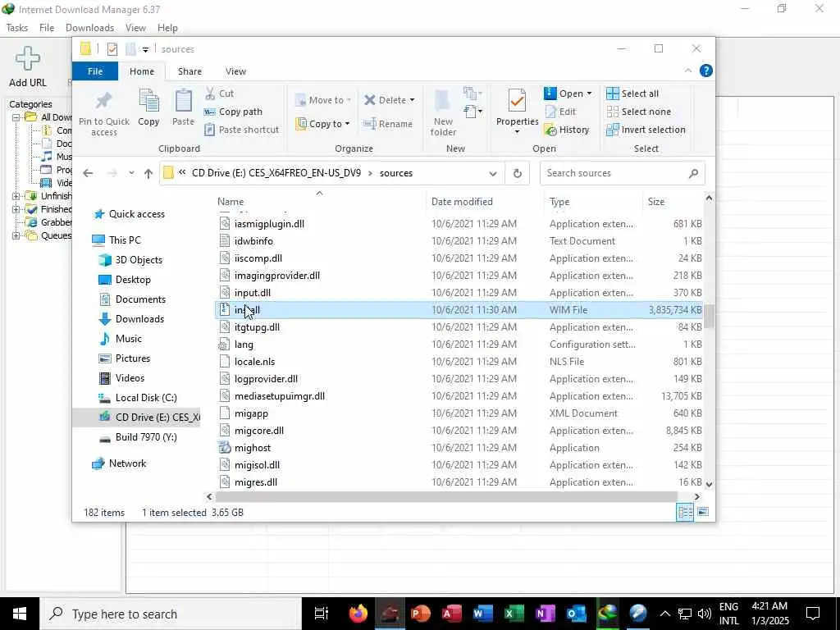Switch to large icons view in status bar
840x630 pixels.
(703, 512)
